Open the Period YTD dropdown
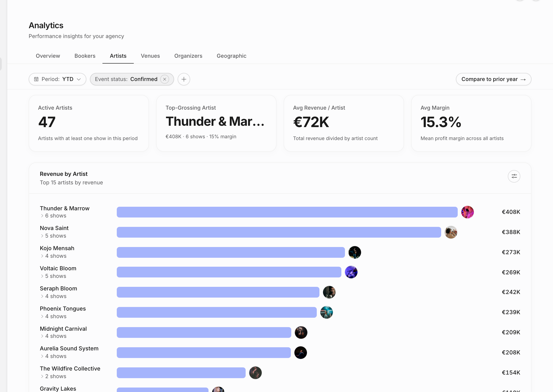Viewport: 553px width, 392px height. pos(57,79)
